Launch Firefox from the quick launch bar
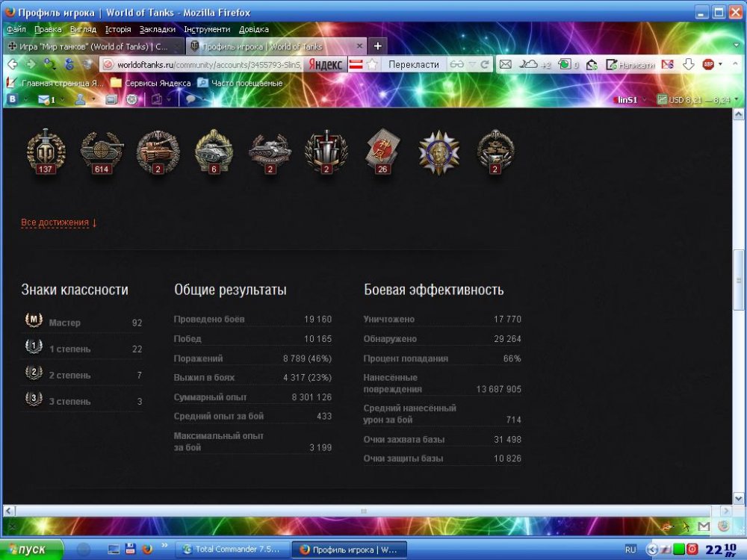Viewport: 747px width, 560px height. pyautogui.click(x=147, y=549)
